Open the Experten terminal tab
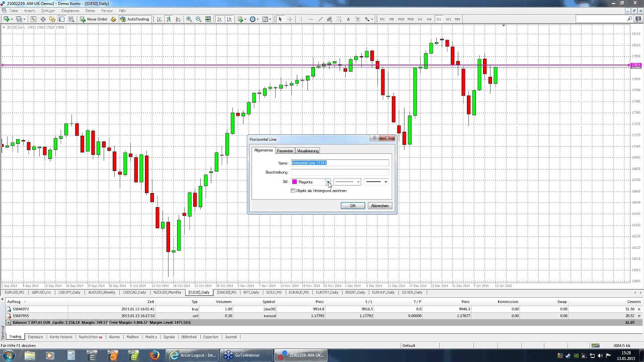This screenshot has width=644, height=362. coord(210,337)
